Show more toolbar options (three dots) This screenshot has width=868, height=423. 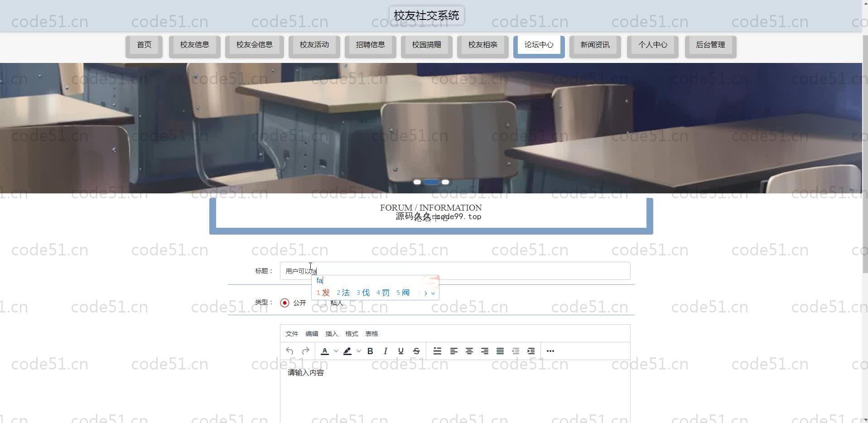click(x=550, y=351)
